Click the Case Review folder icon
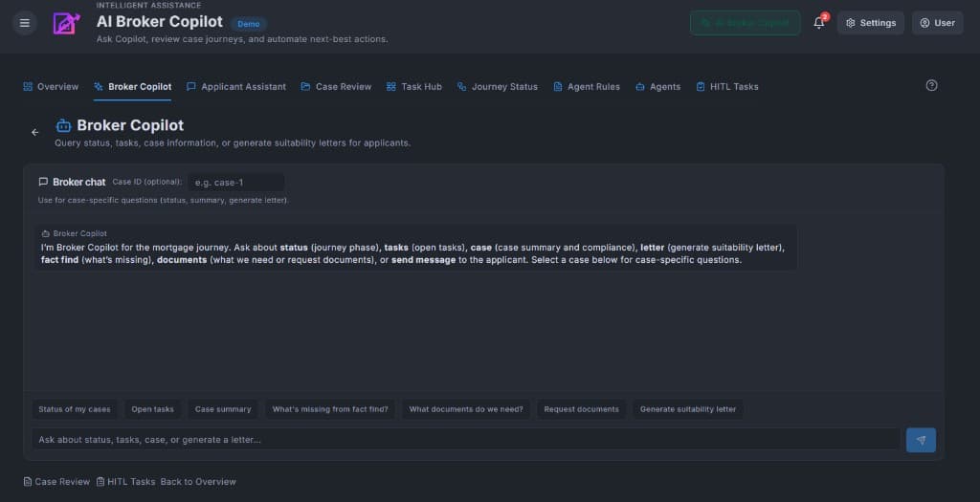Viewport: 980px width, 502px height. coord(305,87)
